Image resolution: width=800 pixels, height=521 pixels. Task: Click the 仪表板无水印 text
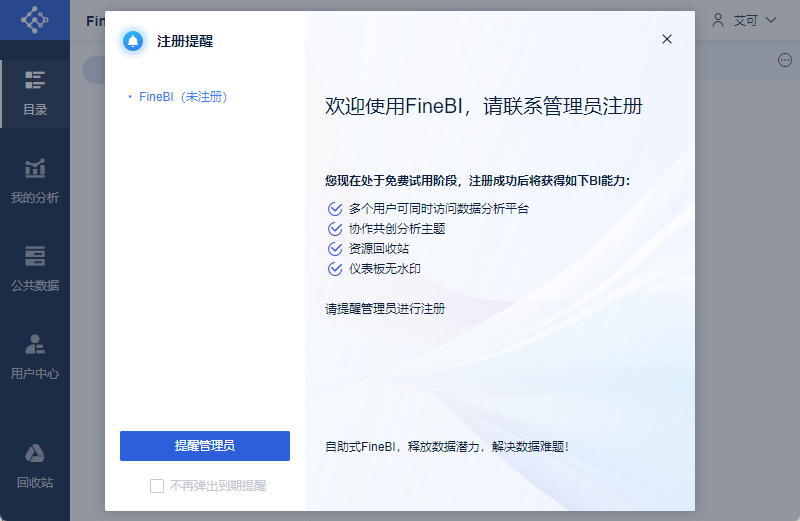coord(385,268)
